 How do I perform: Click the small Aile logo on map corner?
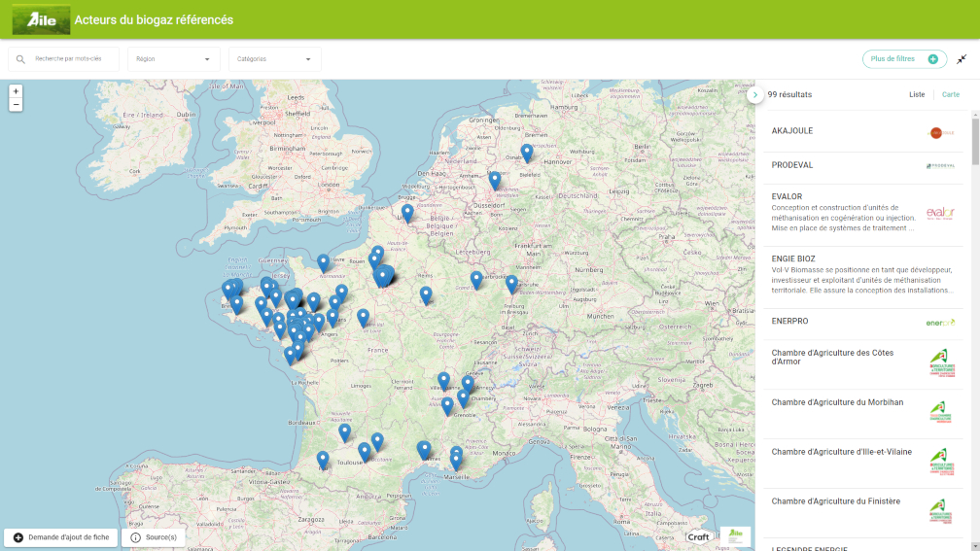tap(736, 535)
